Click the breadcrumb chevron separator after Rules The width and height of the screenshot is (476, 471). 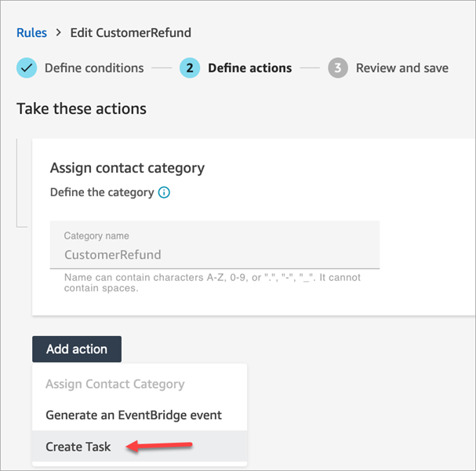tap(59, 33)
